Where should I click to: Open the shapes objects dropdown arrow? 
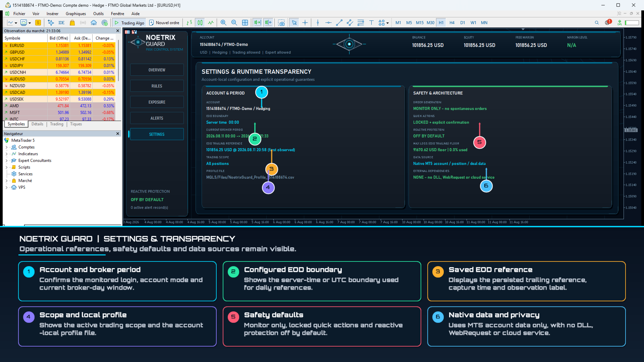point(387,23)
